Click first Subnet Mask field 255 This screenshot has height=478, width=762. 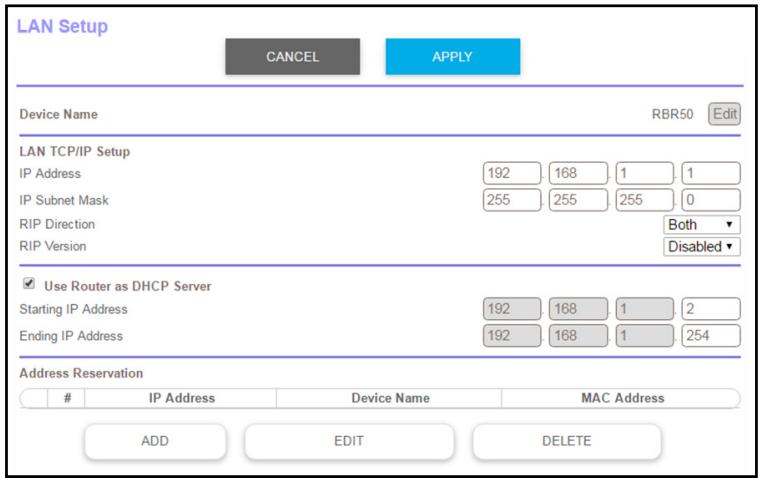tap(512, 200)
